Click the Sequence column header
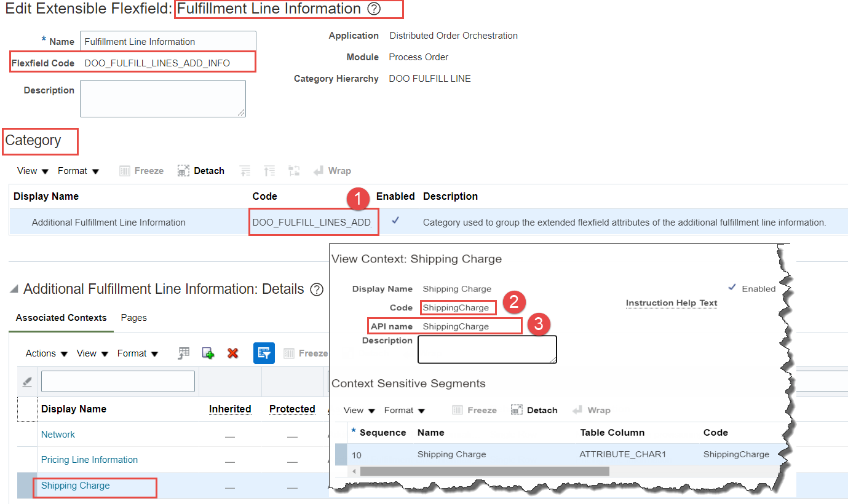Image resolution: width=848 pixels, height=504 pixels. [x=382, y=433]
